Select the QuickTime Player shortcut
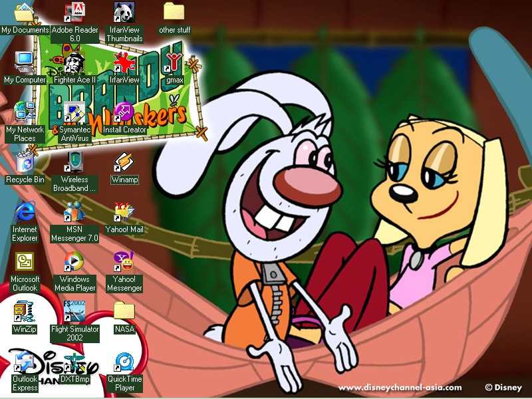This screenshot has width=532, height=399. pyautogui.click(x=124, y=362)
